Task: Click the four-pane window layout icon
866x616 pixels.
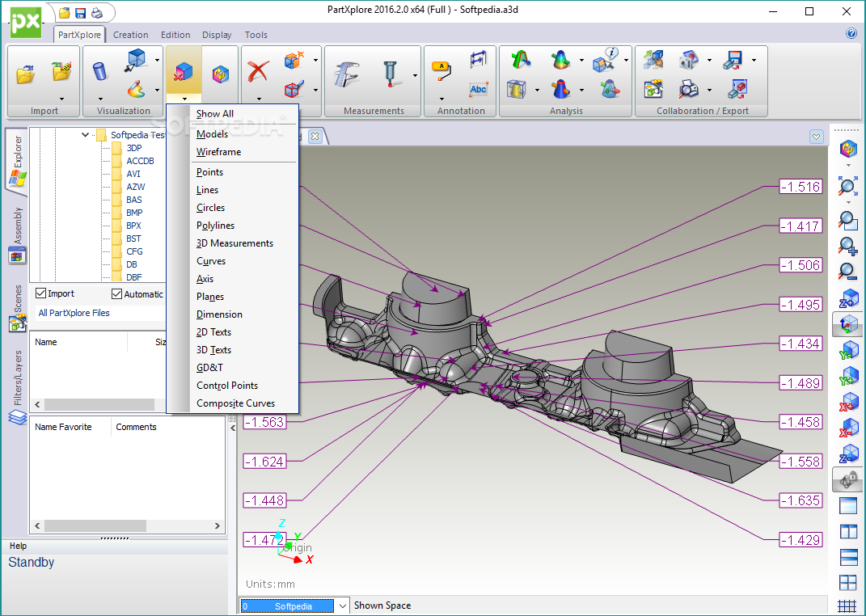Action: point(847,583)
